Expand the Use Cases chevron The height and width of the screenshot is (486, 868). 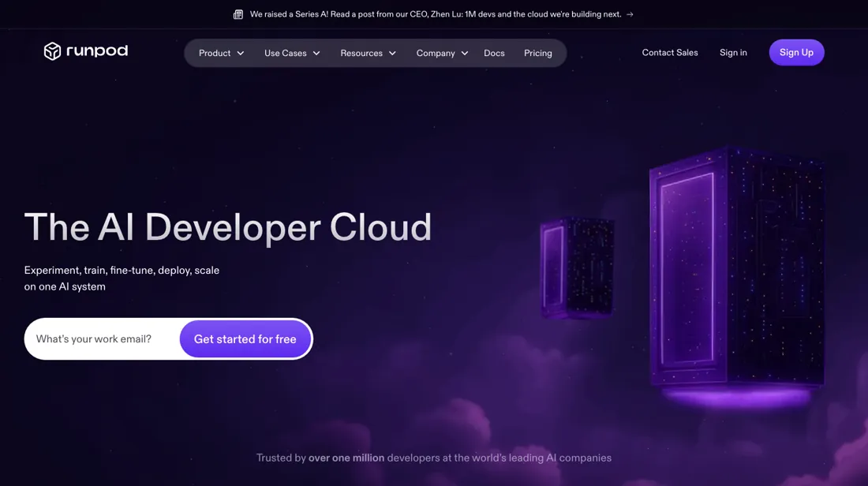pos(316,53)
